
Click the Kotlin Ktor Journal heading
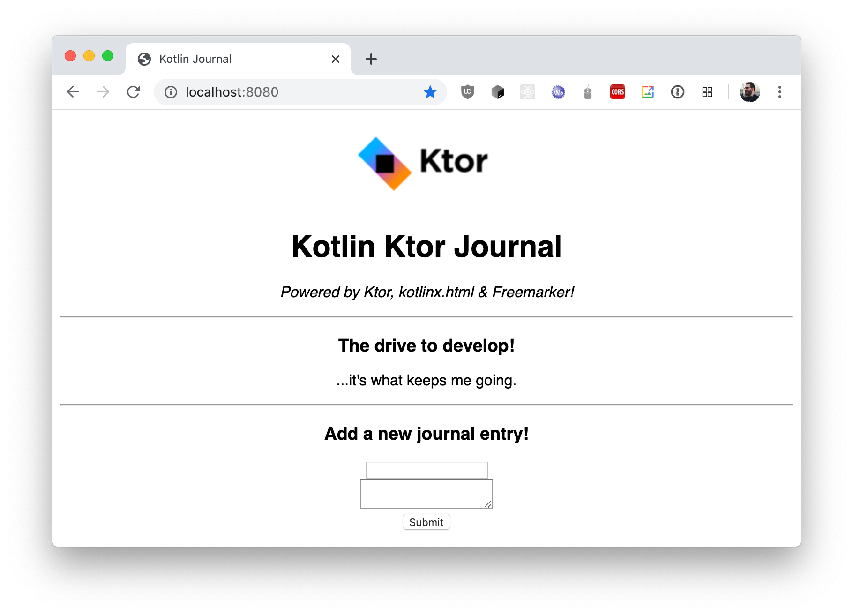426,247
